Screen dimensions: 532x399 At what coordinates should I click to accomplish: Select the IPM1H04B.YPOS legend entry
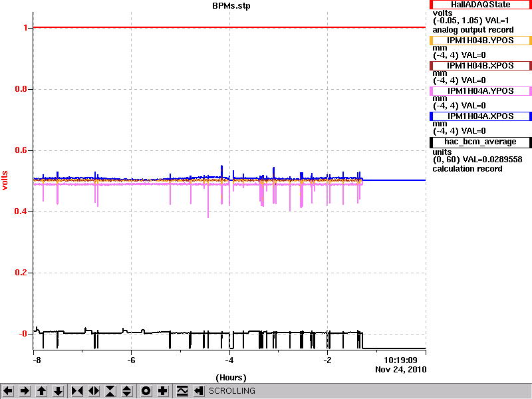click(480, 41)
